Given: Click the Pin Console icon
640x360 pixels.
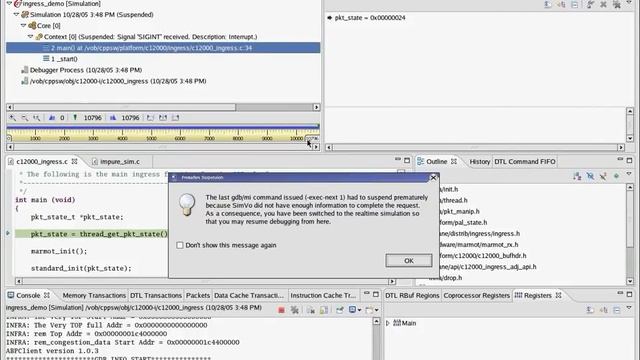Looking at the screenshot, I should point(340,310).
